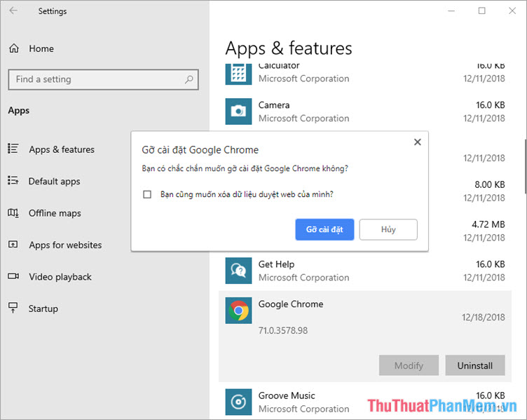Maximize the Settings window
Screen dimensions: 527x420
click(x=481, y=11)
